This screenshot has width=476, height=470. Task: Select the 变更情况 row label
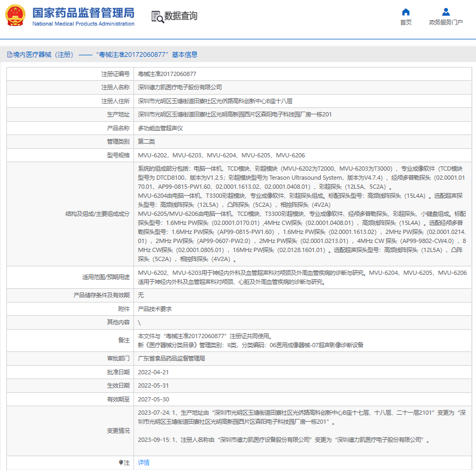pyautogui.click(x=118, y=431)
